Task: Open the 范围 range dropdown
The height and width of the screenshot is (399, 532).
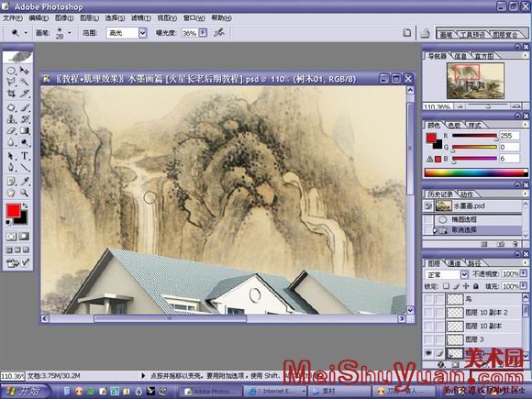Action: [x=143, y=33]
